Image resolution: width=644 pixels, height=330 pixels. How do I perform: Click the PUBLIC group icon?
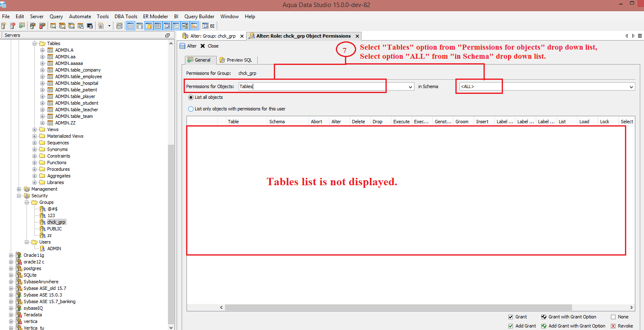[x=43, y=229]
